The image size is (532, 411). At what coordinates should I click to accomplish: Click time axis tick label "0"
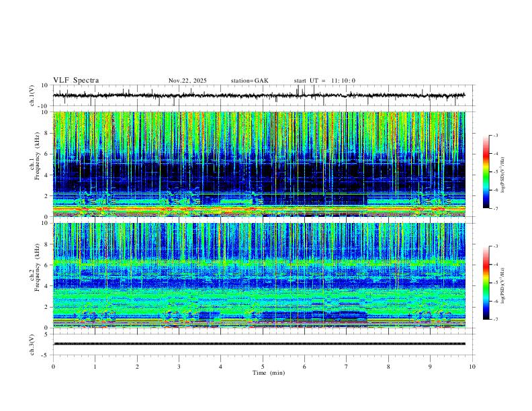(x=53, y=367)
